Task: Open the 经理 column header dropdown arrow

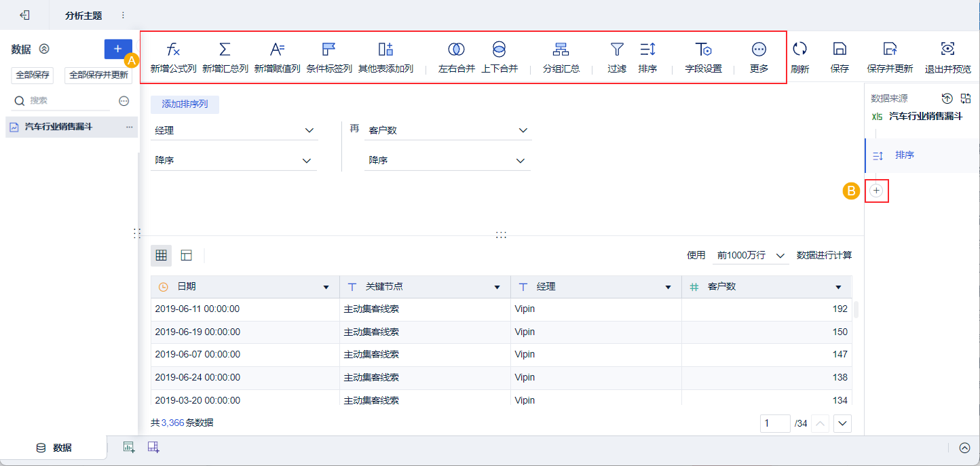Action: [668, 288]
